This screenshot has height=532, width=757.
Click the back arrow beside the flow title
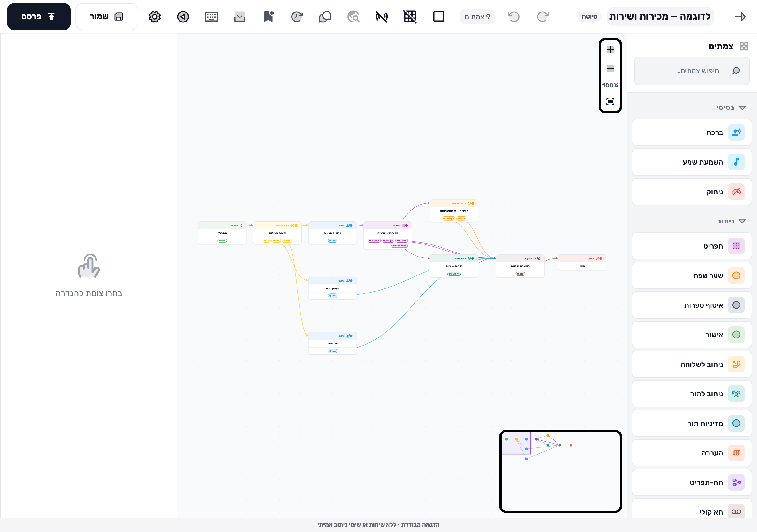coord(740,17)
